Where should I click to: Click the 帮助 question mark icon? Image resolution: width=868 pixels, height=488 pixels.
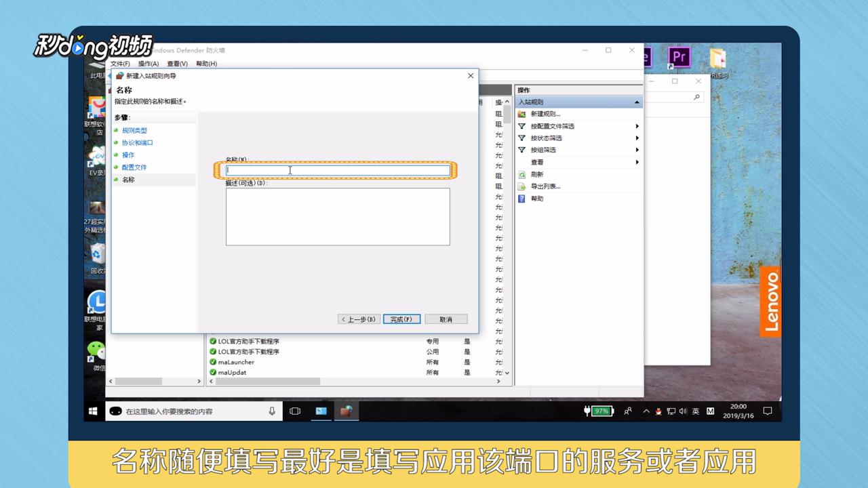[522, 199]
